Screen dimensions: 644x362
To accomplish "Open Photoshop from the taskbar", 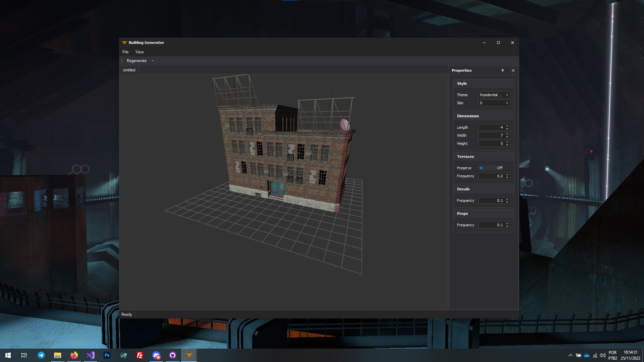I will click(x=107, y=355).
